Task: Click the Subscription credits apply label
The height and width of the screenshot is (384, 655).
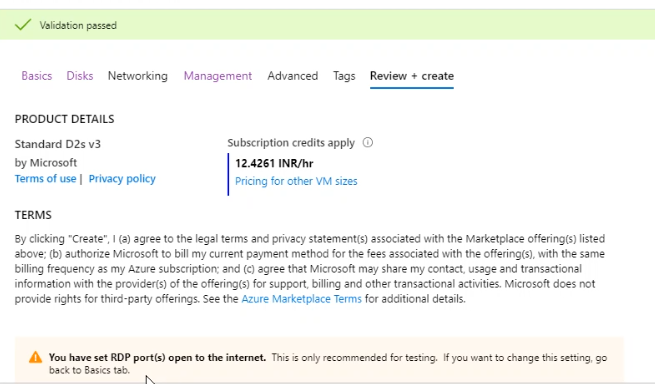Action: click(291, 143)
